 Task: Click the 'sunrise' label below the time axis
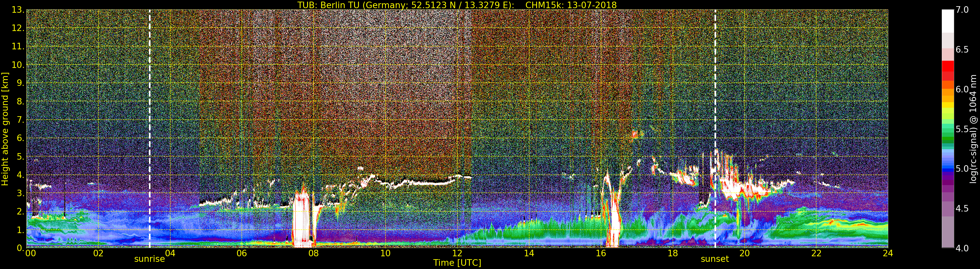point(150,259)
